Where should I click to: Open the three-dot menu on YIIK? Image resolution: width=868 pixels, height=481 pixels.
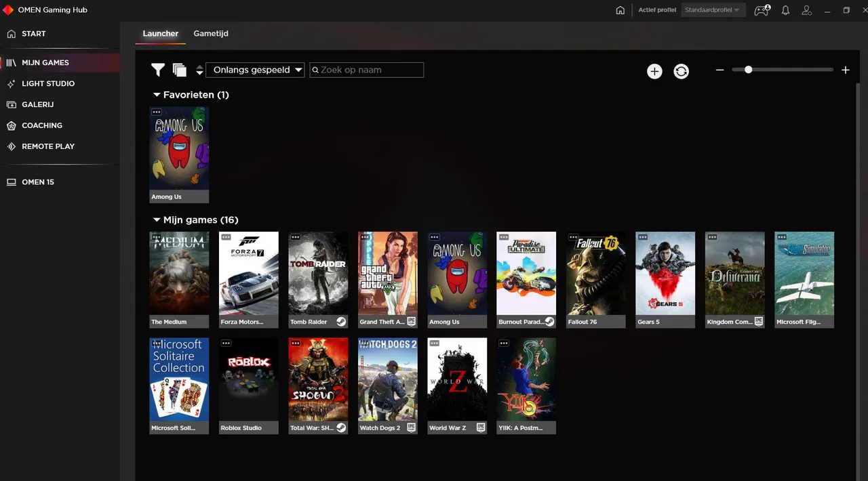[503, 343]
